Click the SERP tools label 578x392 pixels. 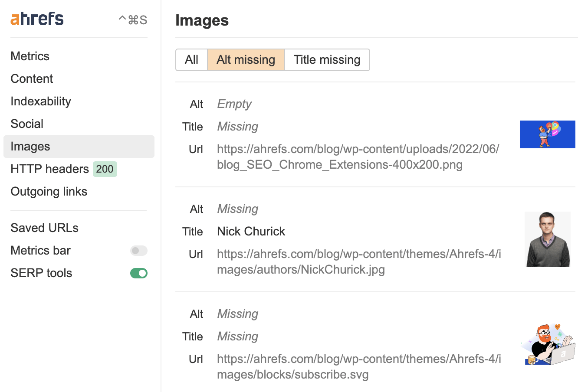click(x=42, y=273)
